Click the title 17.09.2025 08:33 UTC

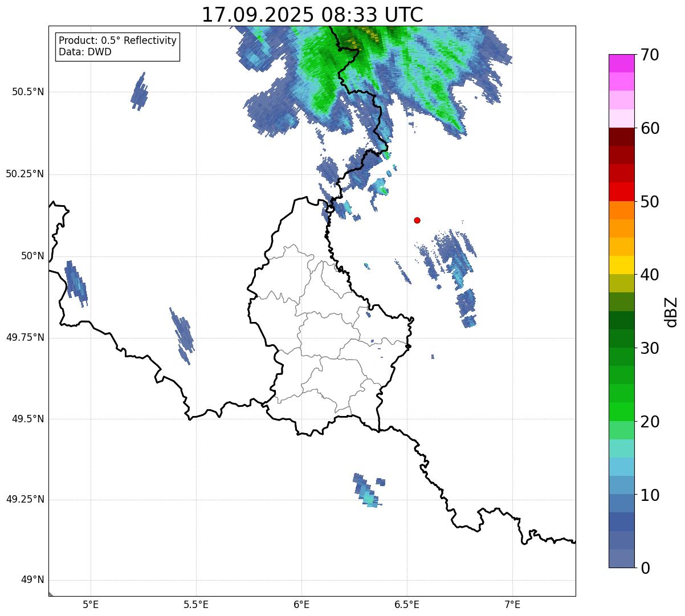pyautogui.click(x=312, y=14)
